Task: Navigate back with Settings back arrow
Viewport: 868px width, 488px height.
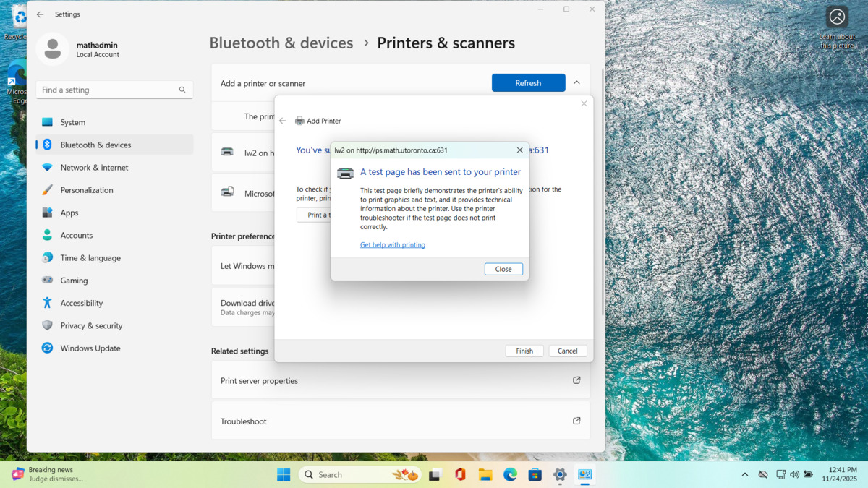Action: click(x=41, y=14)
